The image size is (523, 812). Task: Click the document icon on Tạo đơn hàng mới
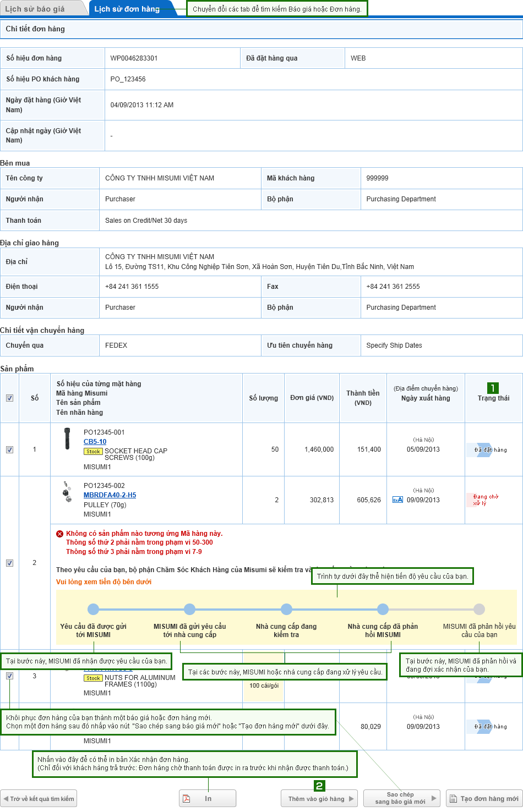pos(453,799)
